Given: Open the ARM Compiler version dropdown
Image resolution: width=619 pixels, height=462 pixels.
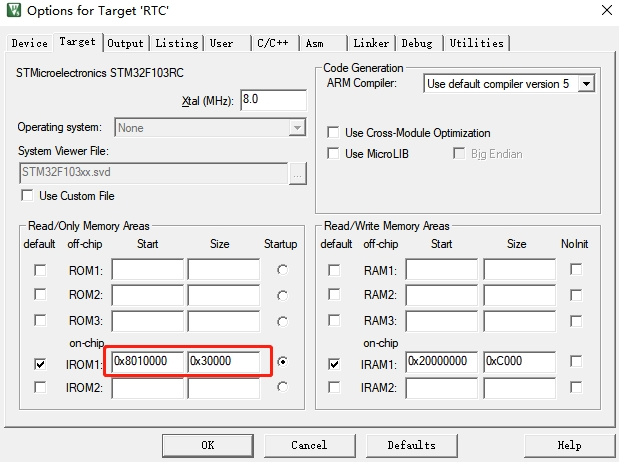Looking at the screenshot, I should coord(586,84).
